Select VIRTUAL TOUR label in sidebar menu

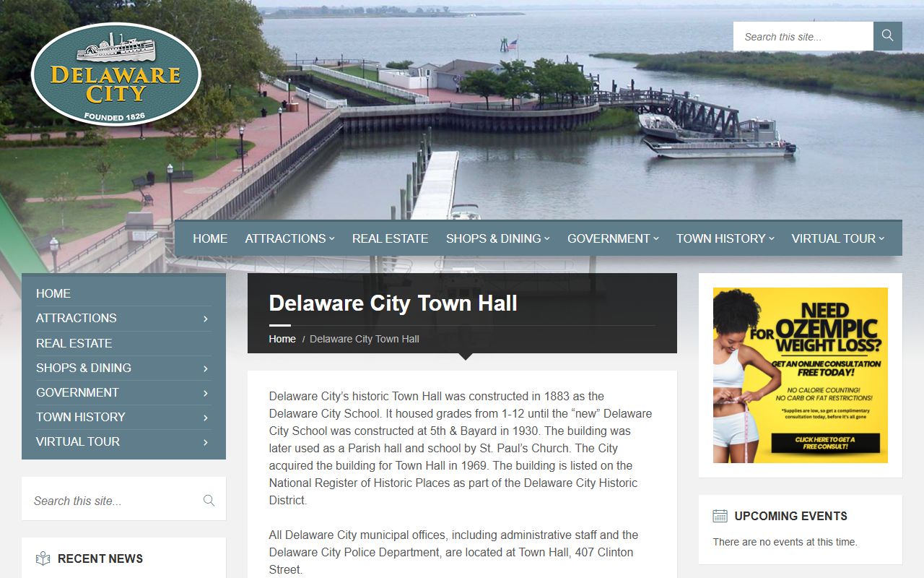[78, 441]
